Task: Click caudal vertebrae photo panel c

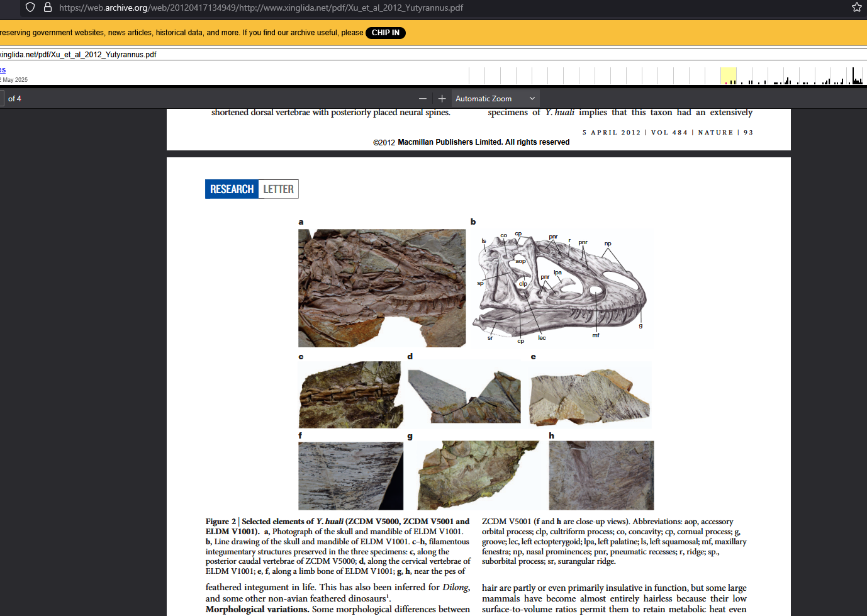Action: [350, 395]
